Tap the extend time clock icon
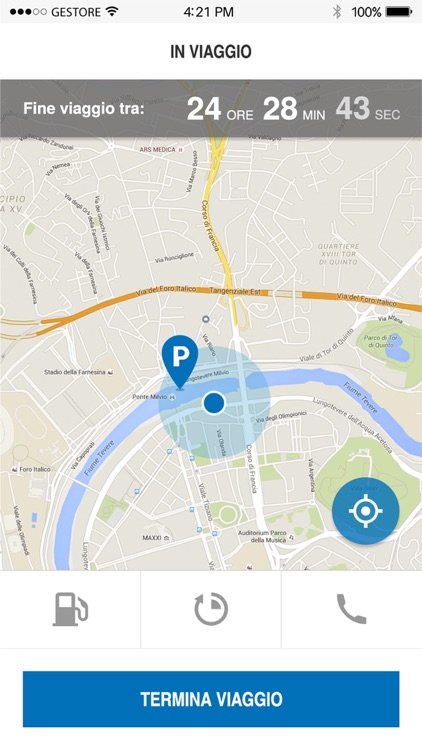Image resolution: width=422 pixels, height=750 pixels. click(x=211, y=609)
